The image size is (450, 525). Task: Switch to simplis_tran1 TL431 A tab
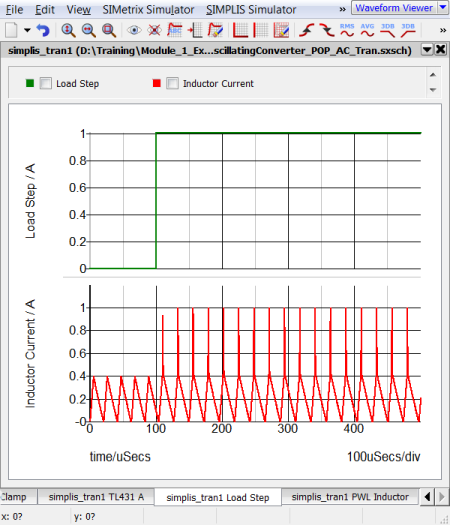(96, 497)
